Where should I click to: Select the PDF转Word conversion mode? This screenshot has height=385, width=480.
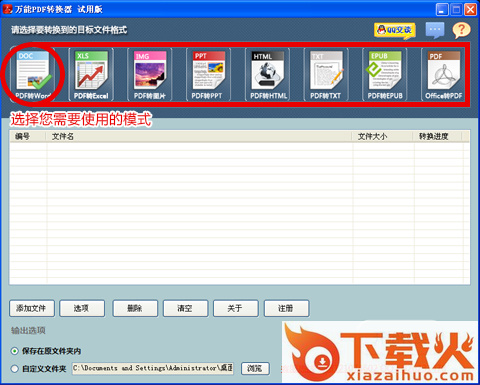[x=33, y=74]
